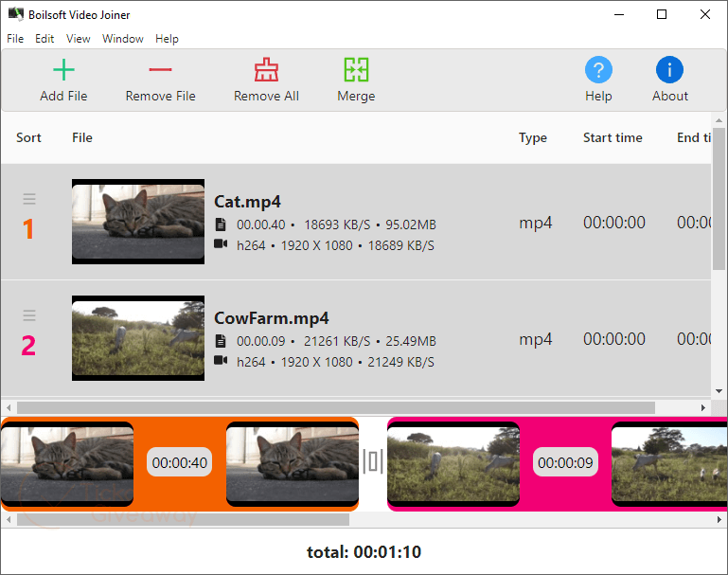Open the Window menu
728x575 pixels.
(x=122, y=39)
